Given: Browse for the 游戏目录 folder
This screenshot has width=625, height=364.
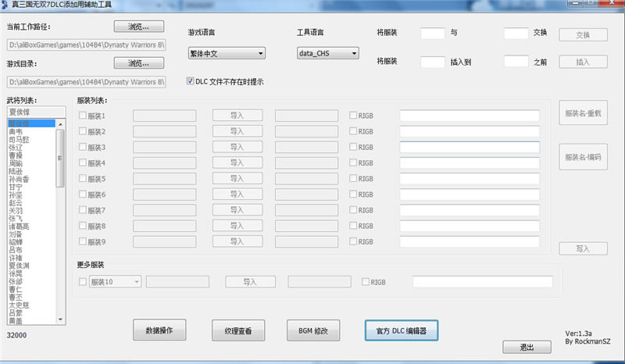Looking at the screenshot, I should click(x=140, y=63).
